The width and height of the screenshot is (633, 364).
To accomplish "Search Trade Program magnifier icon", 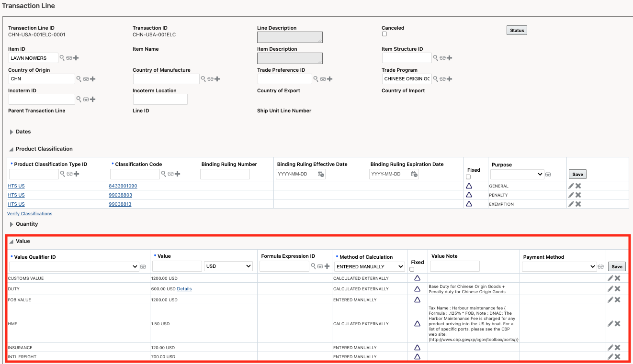I will point(435,79).
